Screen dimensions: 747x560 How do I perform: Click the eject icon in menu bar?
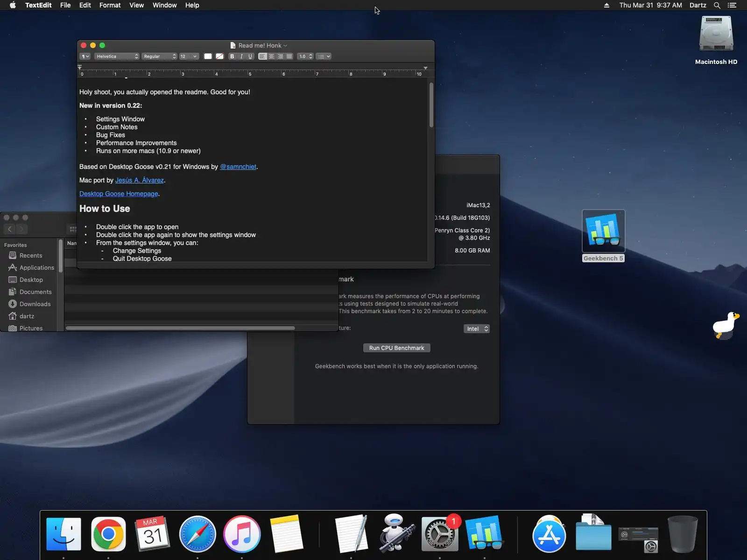[606, 5]
